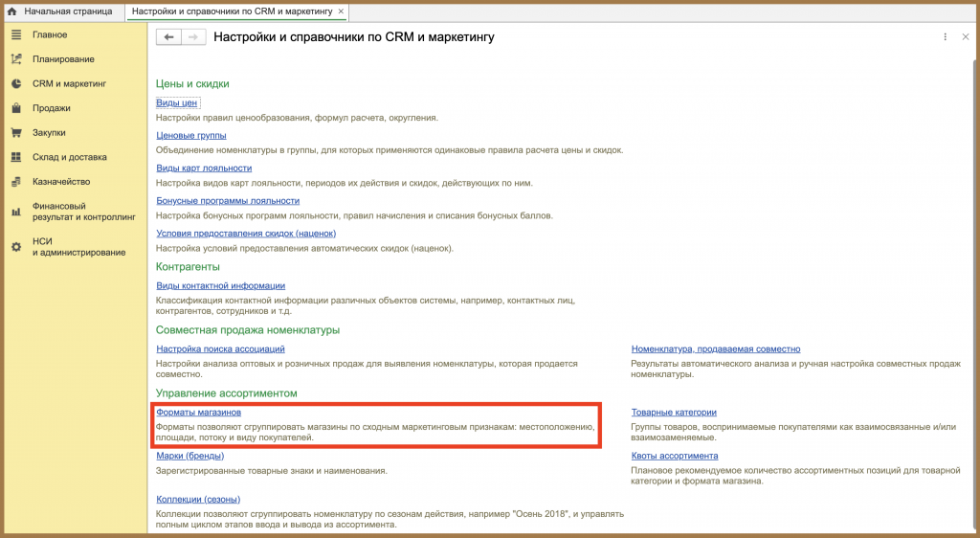Close the Настройки и справочники tab

tap(341, 11)
